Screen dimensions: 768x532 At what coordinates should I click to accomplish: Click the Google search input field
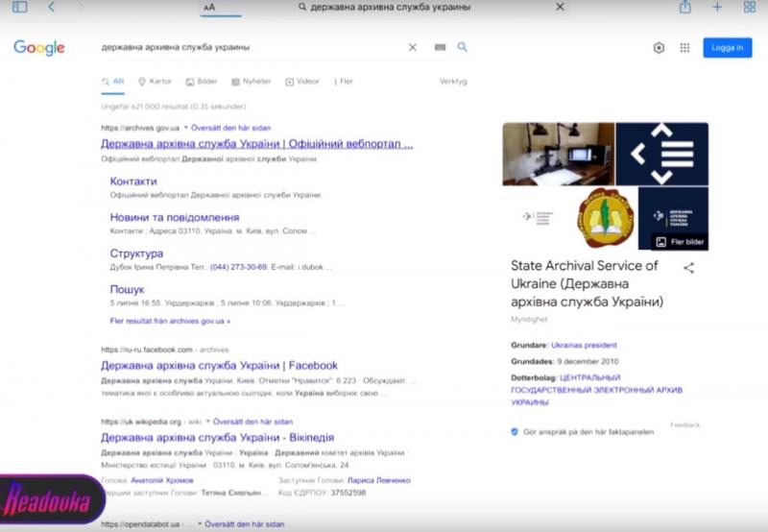pyautogui.click(x=250, y=47)
